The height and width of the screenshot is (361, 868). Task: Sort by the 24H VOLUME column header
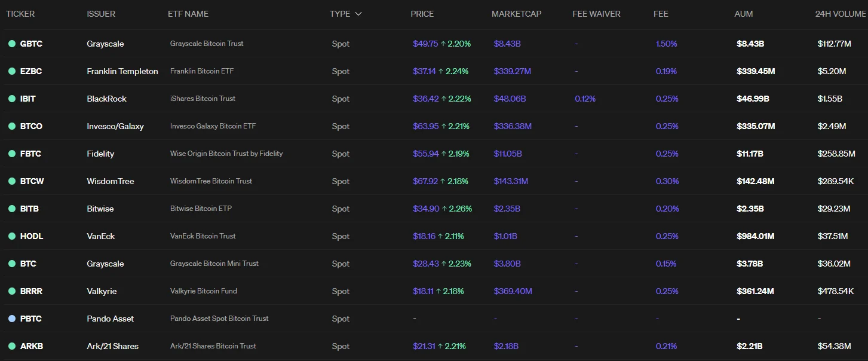841,14
